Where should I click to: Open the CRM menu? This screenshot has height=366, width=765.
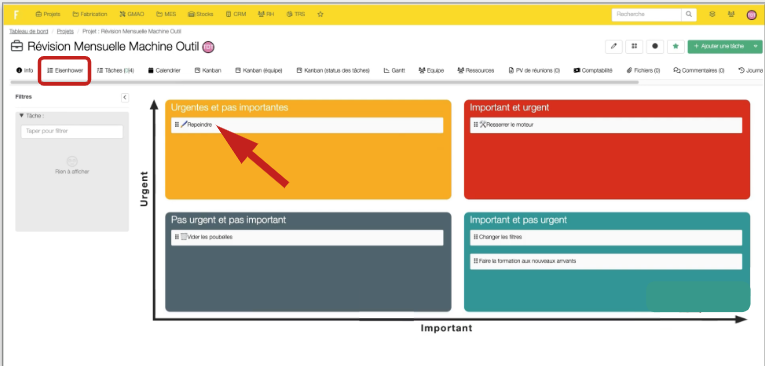pos(236,15)
